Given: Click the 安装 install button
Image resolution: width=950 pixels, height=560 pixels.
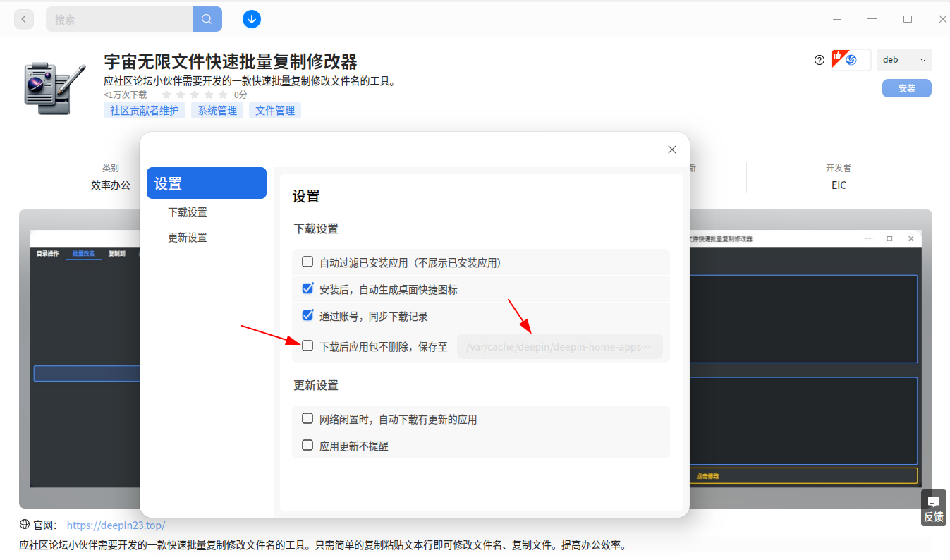Looking at the screenshot, I should (907, 88).
